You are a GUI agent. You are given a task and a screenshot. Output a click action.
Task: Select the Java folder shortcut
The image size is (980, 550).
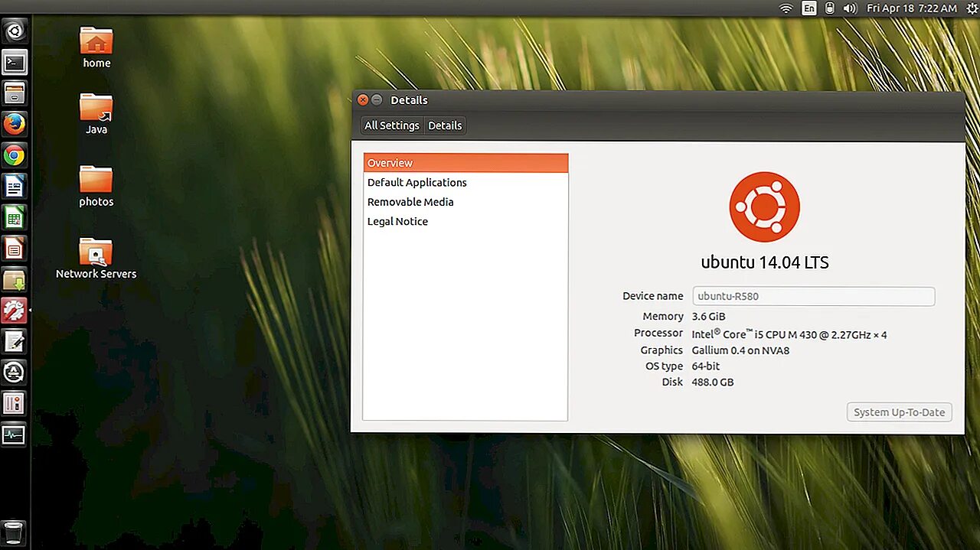point(96,113)
